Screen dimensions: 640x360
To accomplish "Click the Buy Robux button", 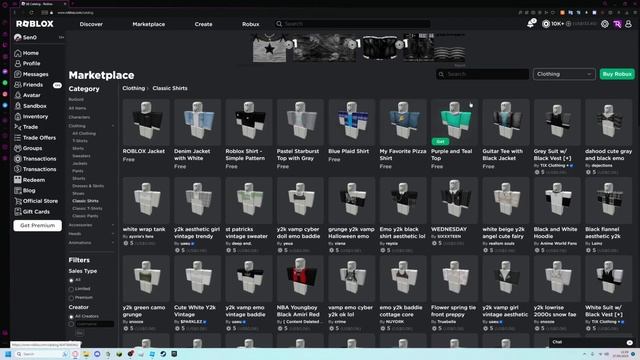I will pyautogui.click(x=617, y=74).
